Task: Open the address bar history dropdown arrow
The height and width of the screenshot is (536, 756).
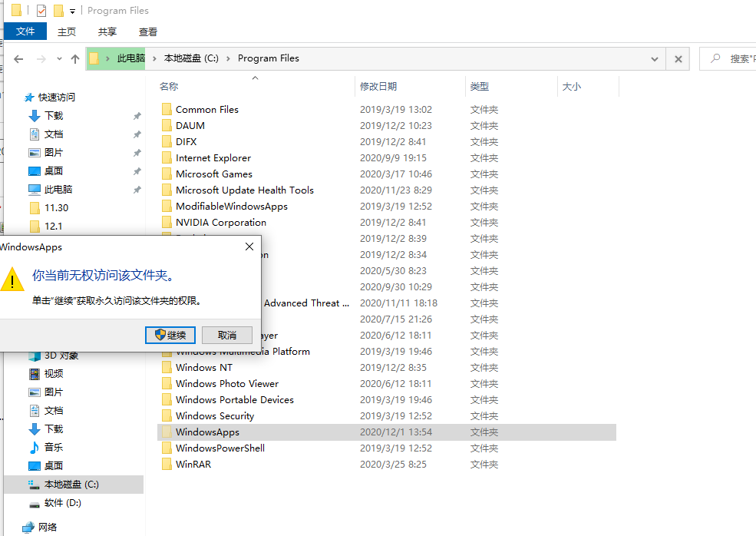Action: (654, 58)
